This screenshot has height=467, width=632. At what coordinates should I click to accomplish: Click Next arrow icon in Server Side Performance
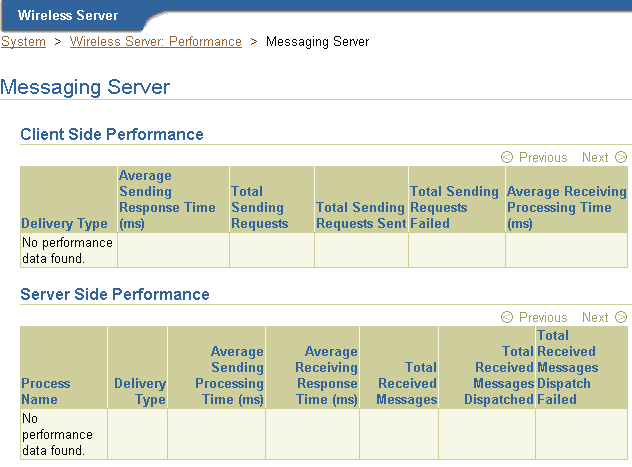(x=621, y=317)
